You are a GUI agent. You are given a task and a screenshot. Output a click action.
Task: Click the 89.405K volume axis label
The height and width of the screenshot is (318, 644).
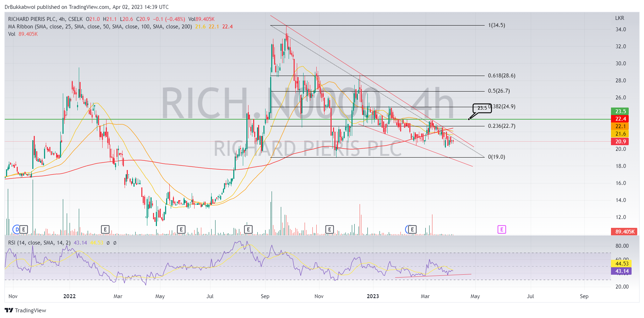624,232
